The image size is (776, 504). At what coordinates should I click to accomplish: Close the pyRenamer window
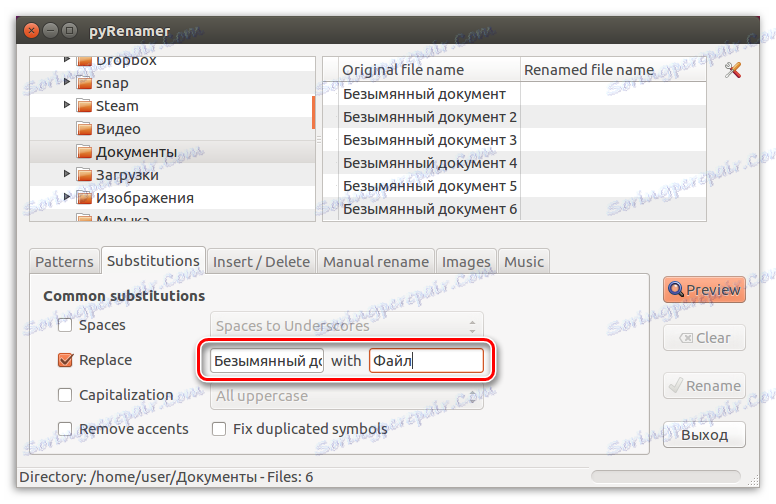click(x=31, y=31)
